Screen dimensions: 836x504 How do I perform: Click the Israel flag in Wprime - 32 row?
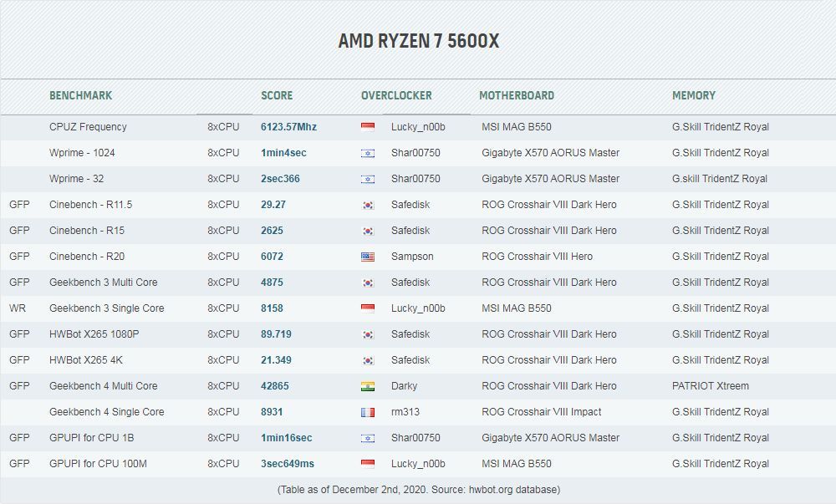pos(368,179)
